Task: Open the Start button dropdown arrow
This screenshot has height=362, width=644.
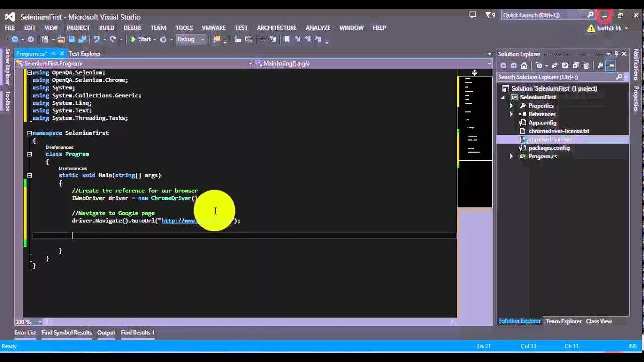Action: [x=154, y=39]
